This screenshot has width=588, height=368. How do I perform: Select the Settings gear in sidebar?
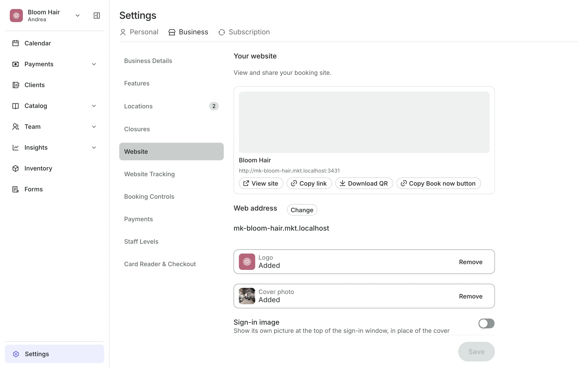16,354
